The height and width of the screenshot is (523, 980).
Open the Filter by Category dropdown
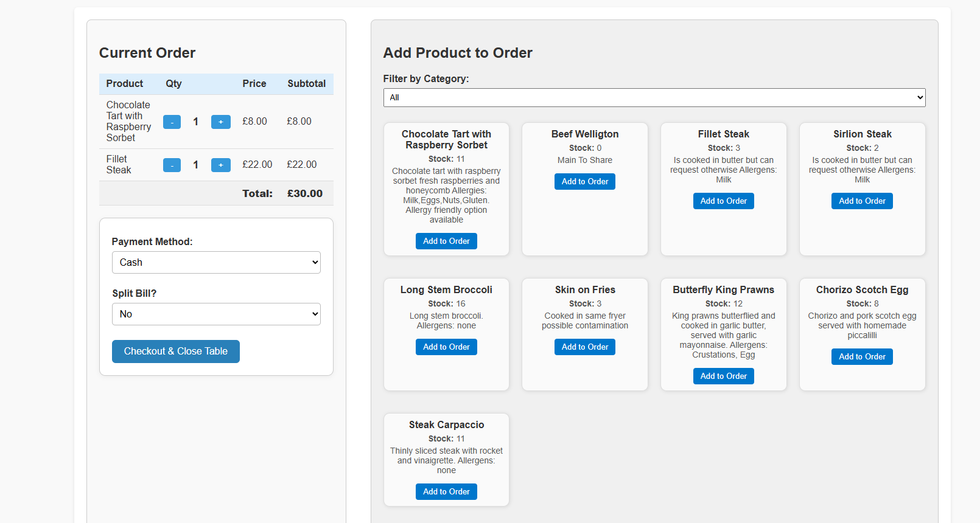[654, 98]
